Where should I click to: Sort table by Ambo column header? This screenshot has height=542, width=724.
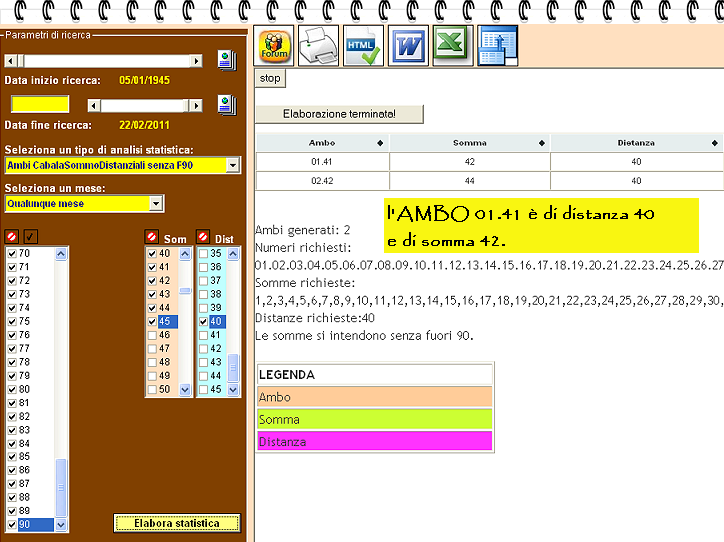322,143
